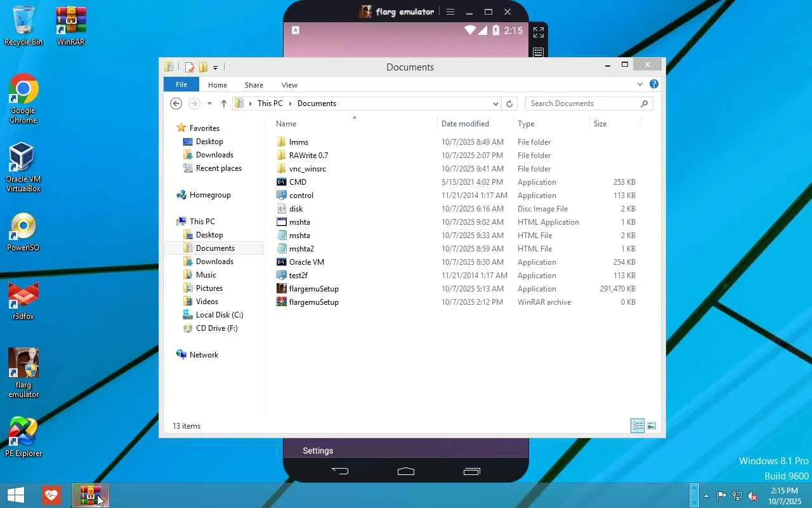
Task: Open Explorer Help with the question mark icon
Action: tap(654, 84)
